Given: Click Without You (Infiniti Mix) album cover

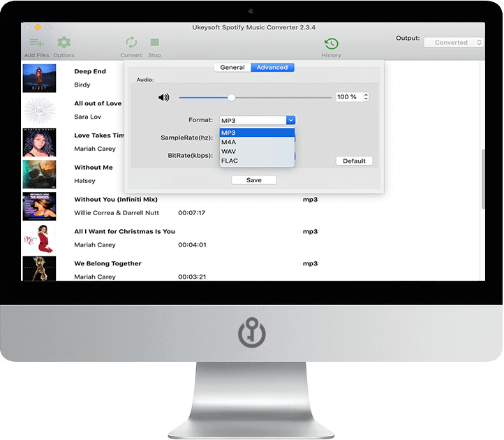Looking at the screenshot, I should pos(39,207).
